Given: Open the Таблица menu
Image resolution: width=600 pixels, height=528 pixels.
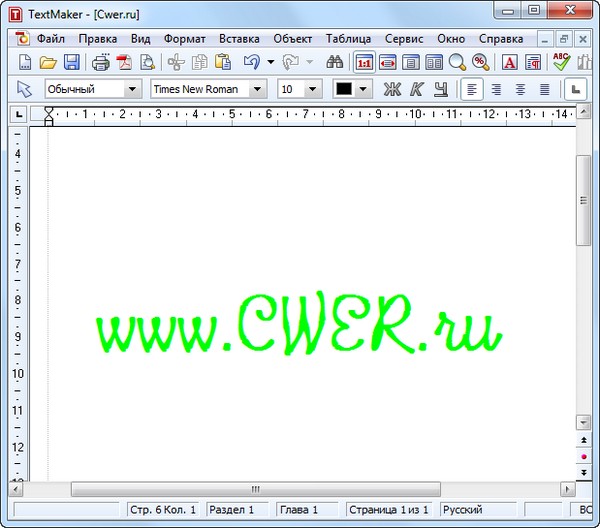Looking at the screenshot, I should [348, 39].
